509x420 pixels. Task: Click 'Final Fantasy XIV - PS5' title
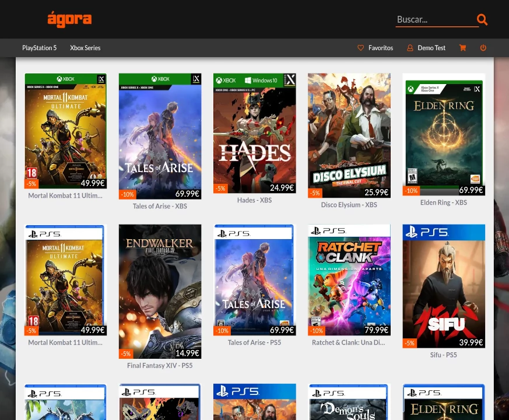click(160, 366)
